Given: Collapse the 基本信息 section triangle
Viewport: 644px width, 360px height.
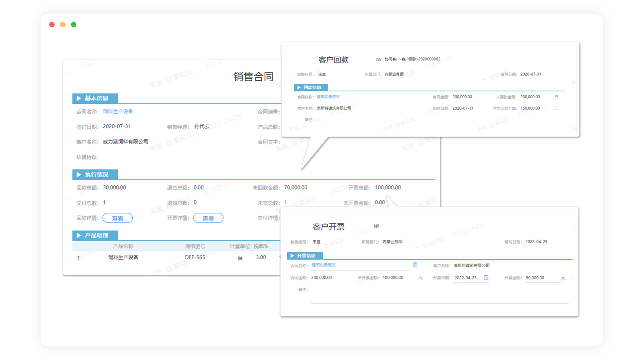Looking at the screenshot, I should [79, 98].
